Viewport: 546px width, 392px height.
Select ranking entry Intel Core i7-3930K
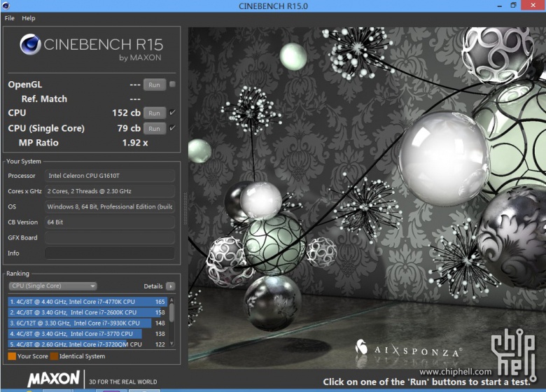(87, 323)
